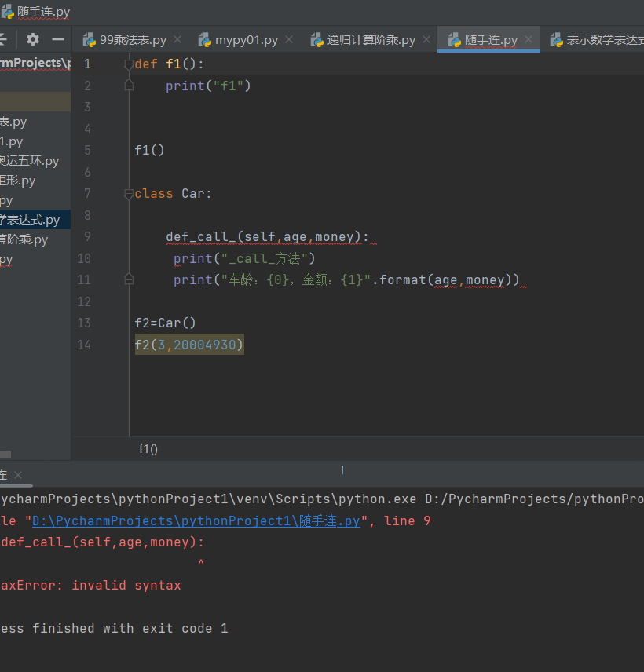
Task: Open 矩形.py file in project tree
Action: click(x=17, y=181)
